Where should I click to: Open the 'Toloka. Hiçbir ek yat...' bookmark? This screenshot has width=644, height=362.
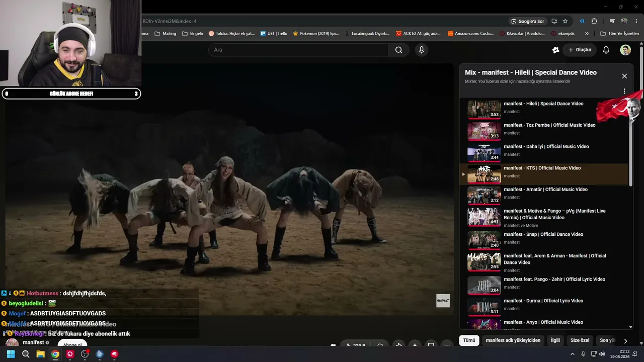point(231,34)
